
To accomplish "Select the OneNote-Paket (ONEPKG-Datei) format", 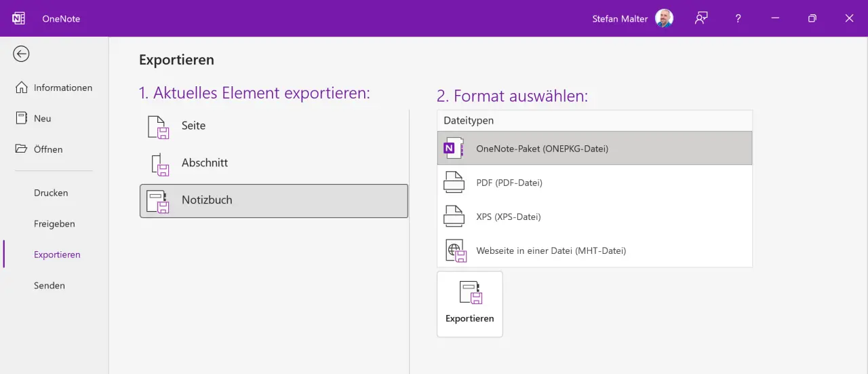I will 594,148.
